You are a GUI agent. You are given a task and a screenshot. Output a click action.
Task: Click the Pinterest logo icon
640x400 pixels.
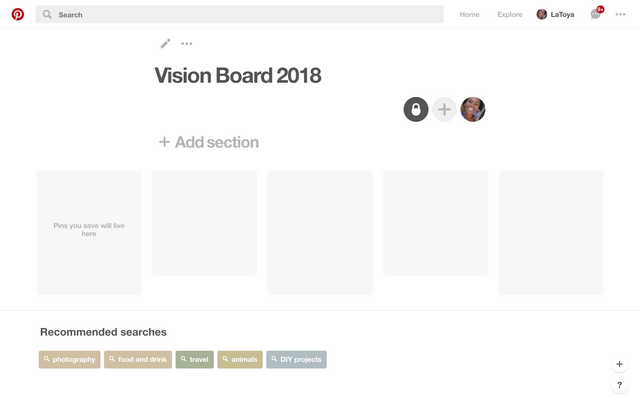coord(18,15)
